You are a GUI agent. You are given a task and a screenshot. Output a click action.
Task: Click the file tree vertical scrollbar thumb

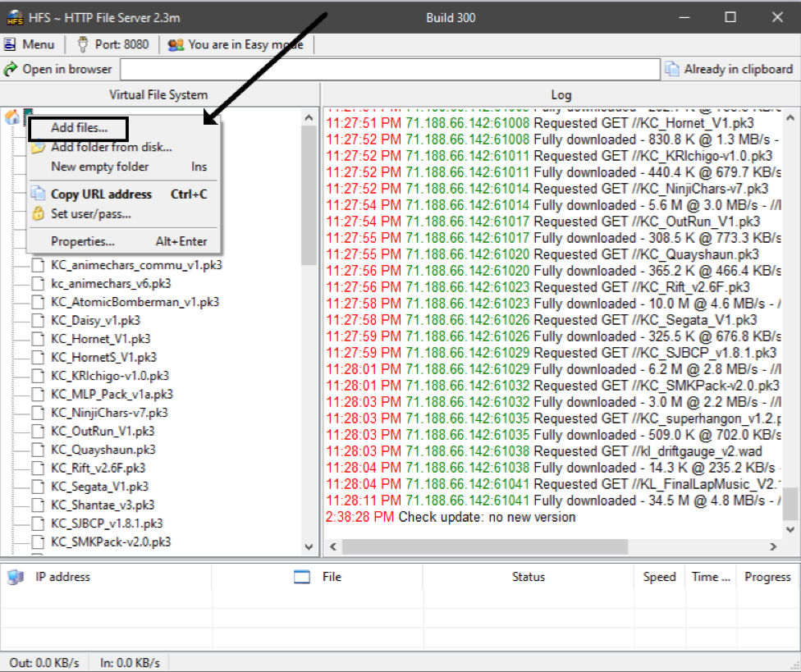309,195
